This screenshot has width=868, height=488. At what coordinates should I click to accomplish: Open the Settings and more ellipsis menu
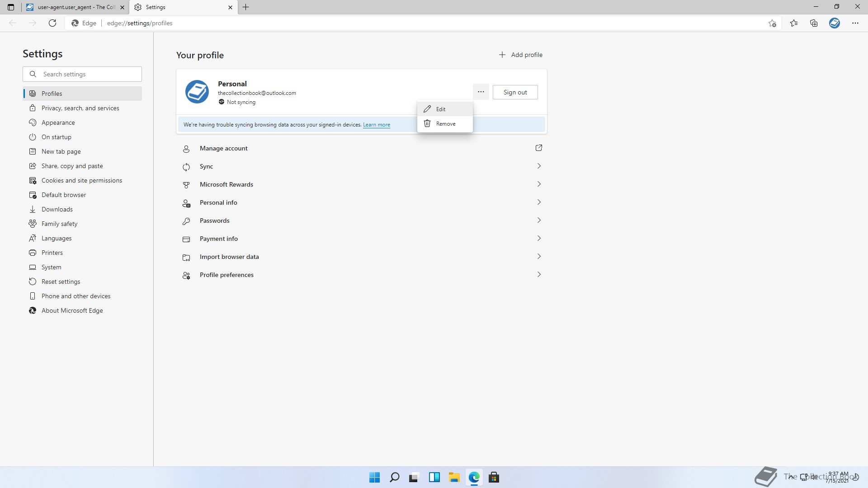click(855, 23)
